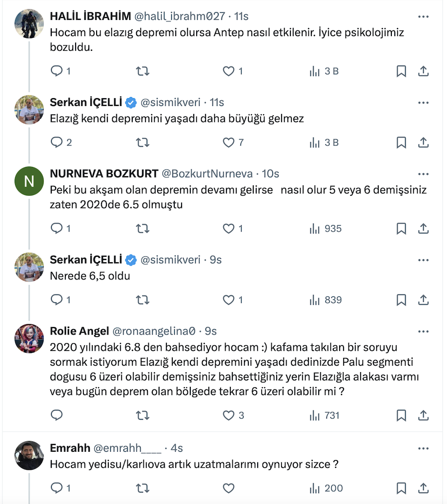447x504 pixels.
Task: Open more options for HALİL İBRAHİM's tweet
Action: point(423,17)
